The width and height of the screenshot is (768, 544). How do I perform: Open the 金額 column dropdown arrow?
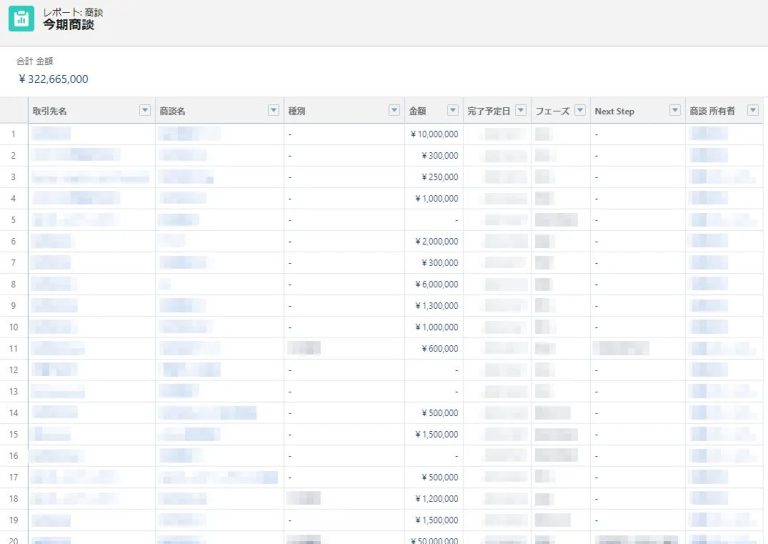[452, 111]
